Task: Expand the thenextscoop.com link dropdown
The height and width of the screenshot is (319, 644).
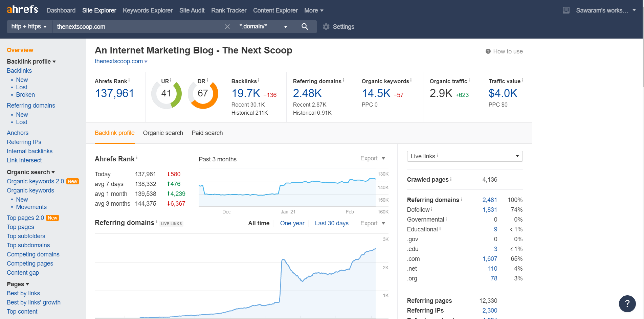Action: tap(146, 62)
